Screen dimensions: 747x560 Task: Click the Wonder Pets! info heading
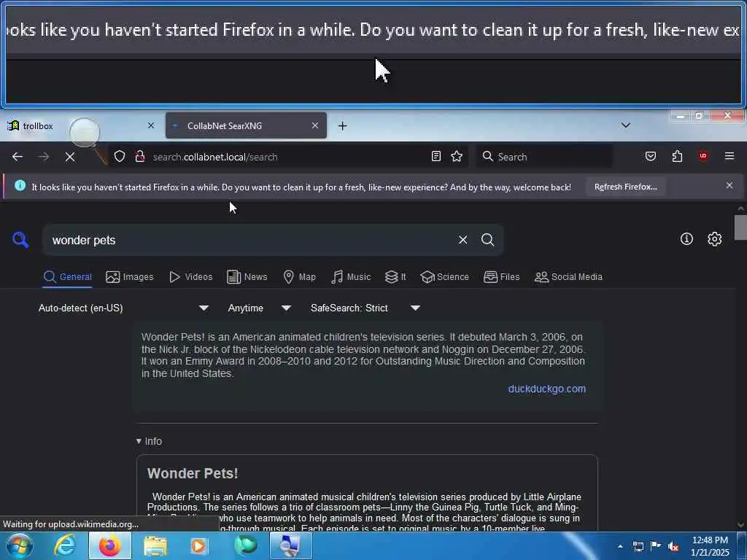pyautogui.click(x=193, y=473)
